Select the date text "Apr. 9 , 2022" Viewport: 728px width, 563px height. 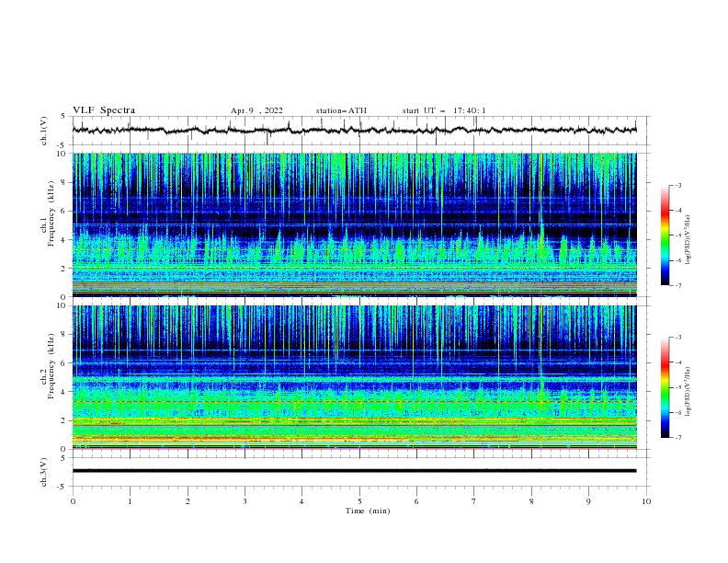(256, 110)
